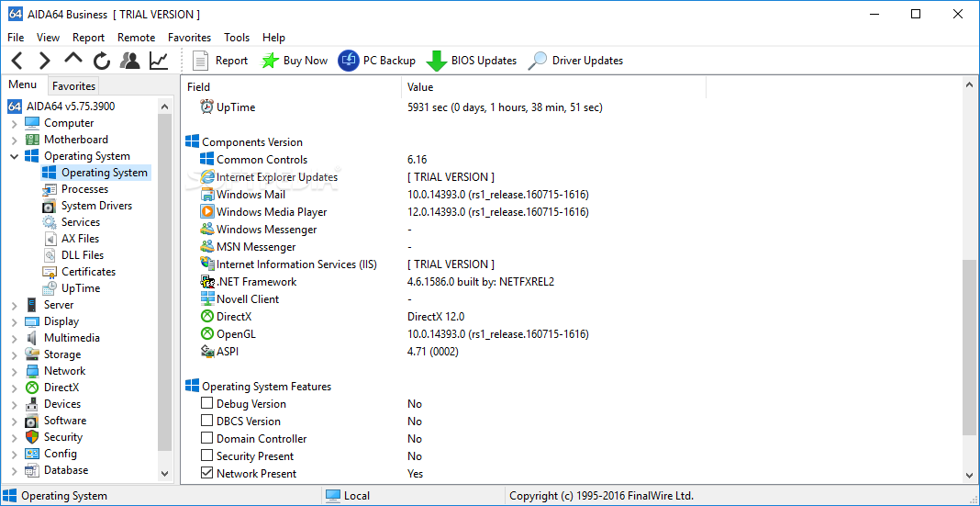The image size is (980, 506).
Task: Click the Internet Information Services icon
Action: click(x=206, y=264)
